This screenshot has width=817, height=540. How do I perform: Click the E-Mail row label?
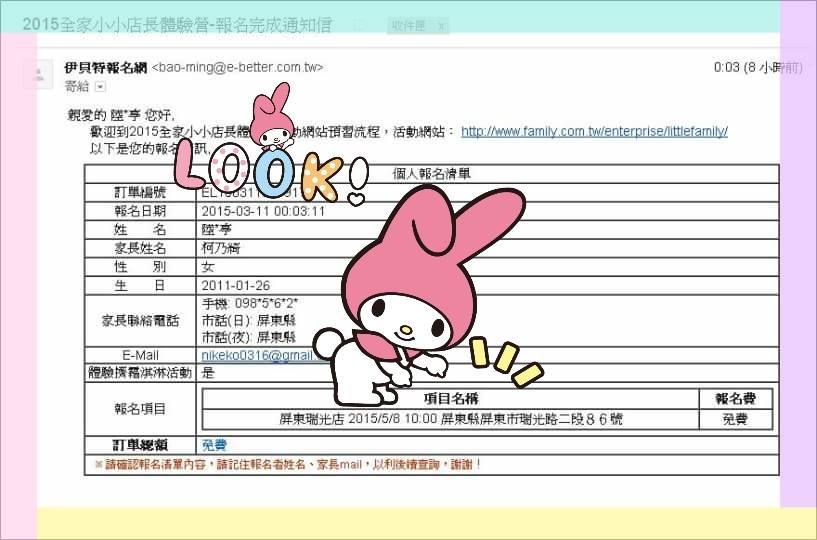[140, 355]
